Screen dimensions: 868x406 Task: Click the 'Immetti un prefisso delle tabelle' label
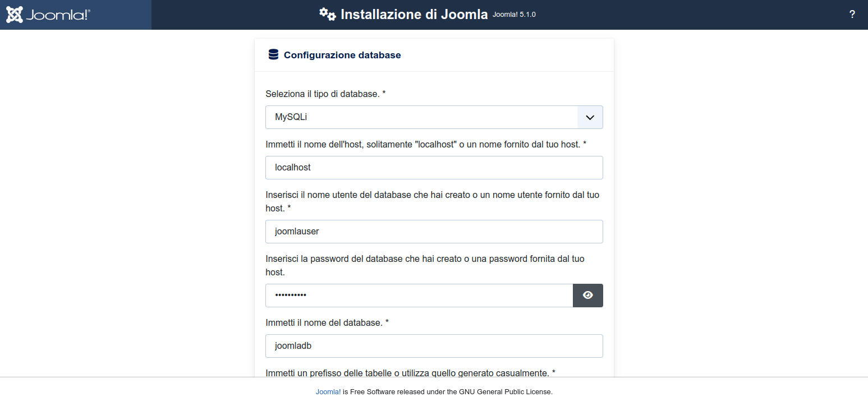(411, 372)
